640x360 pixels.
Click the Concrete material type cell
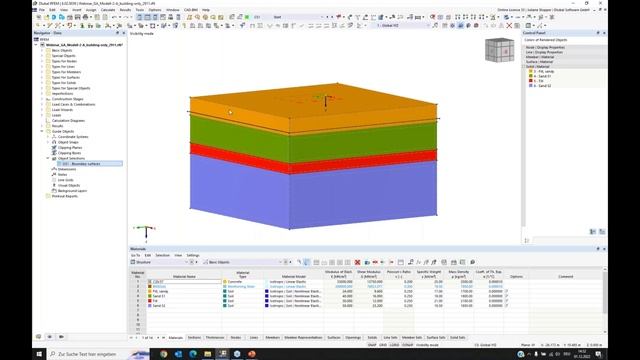click(243, 282)
